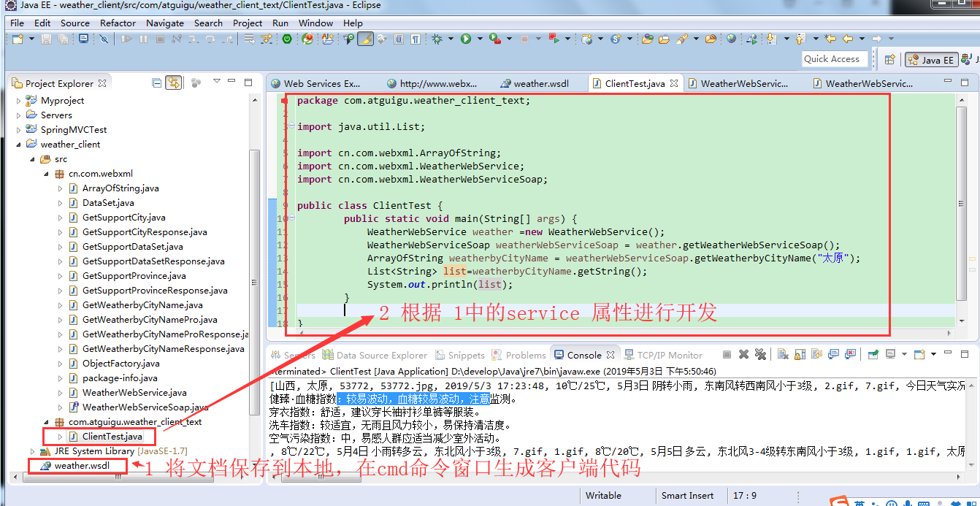This screenshot has height=506, width=980.
Task: Collapse the weather_client project node
Action: pos(18,145)
